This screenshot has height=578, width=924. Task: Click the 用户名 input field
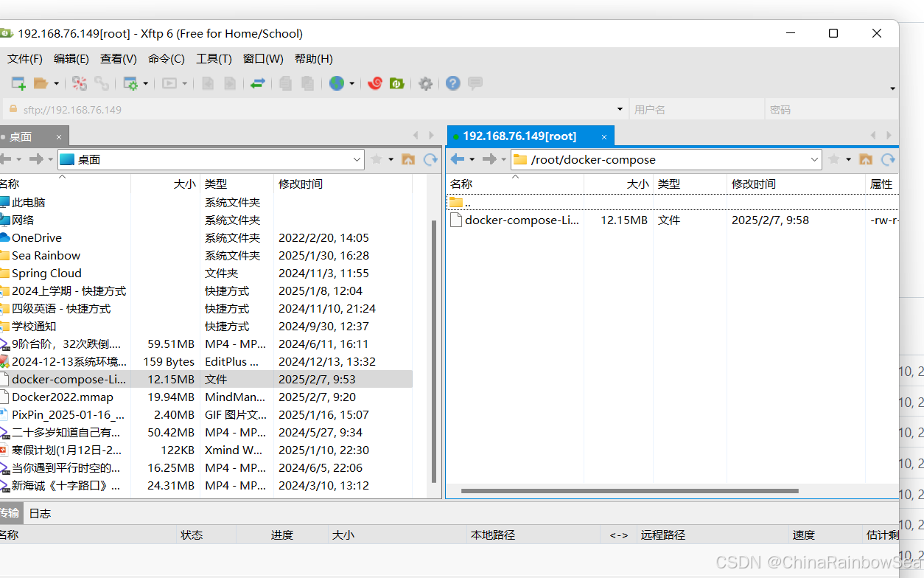696,108
